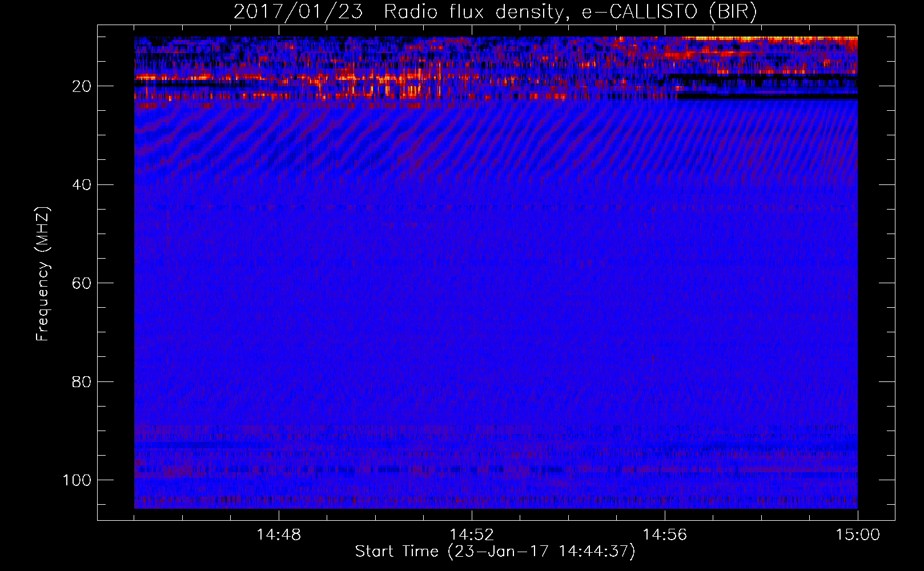924x571 pixels.
Task: Click the 40 frequency tick label
Action: point(82,185)
